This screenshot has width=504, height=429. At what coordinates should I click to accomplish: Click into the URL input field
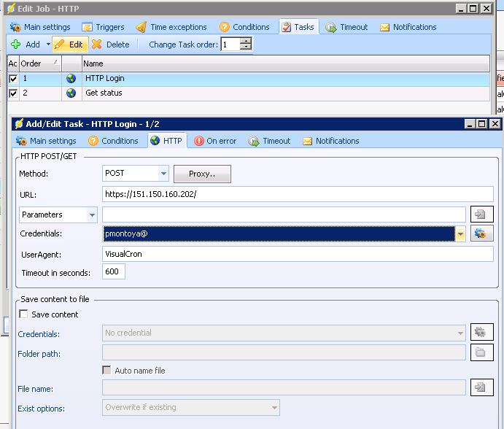point(298,195)
